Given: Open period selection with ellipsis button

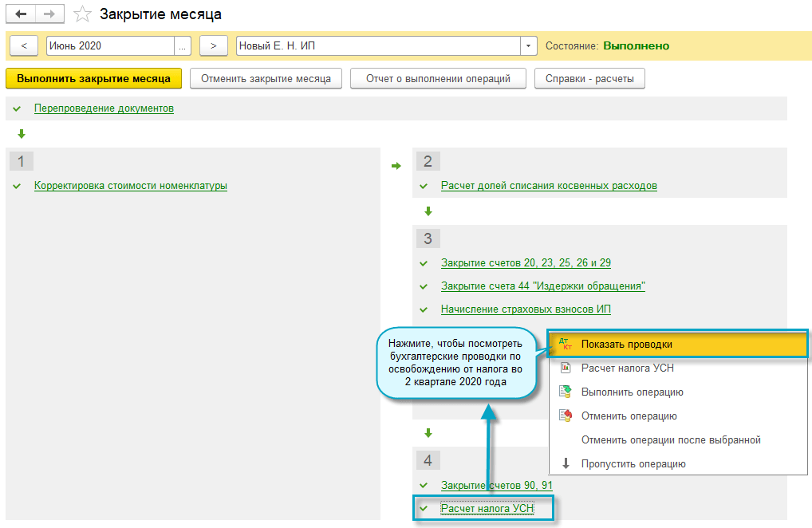Looking at the screenshot, I should point(182,46).
